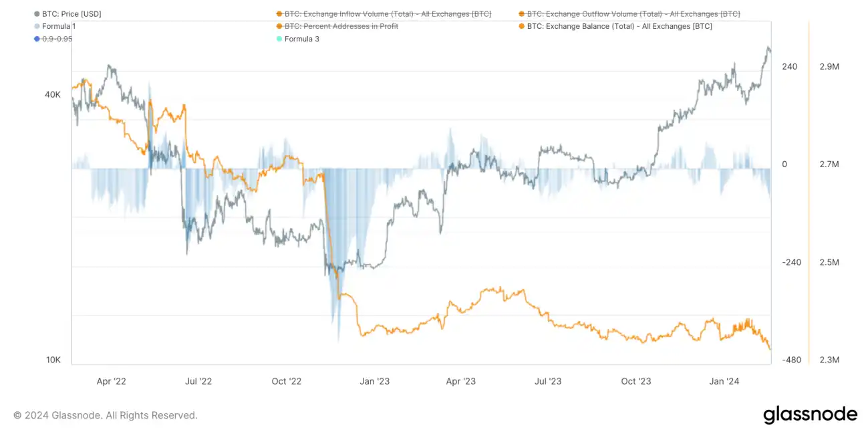Click the teal dot beside Formula 3
868x448 pixels.
pos(279,39)
